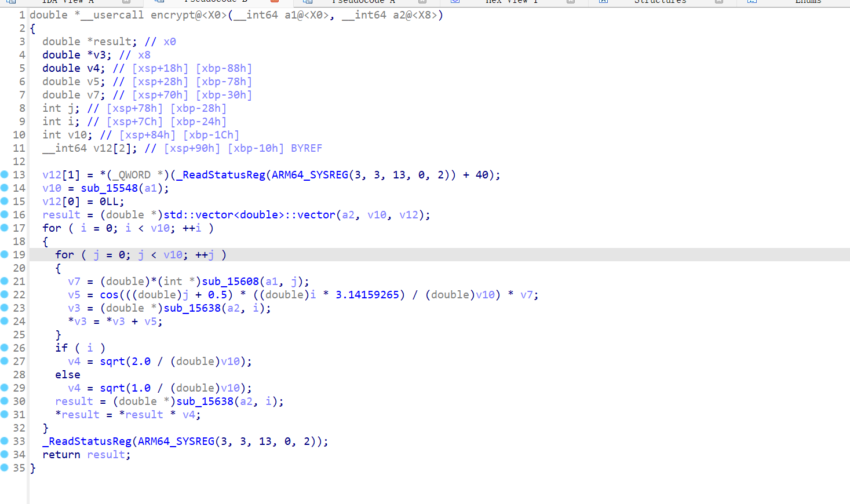850x504 pixels.
Task: Toggle breakpoint dot on line 23
Action: pyautogui.click(x=5, y=308)
